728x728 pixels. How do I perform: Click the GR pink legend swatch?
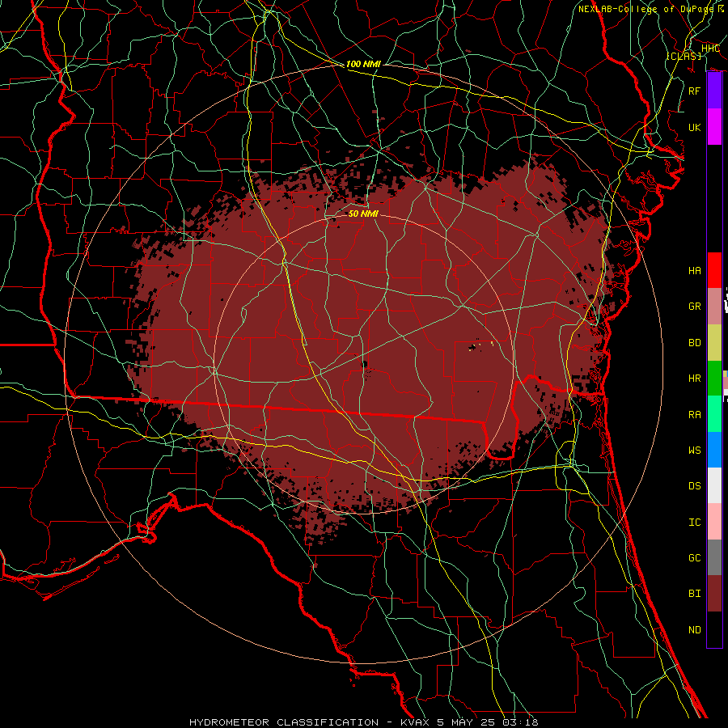(714, 306)
